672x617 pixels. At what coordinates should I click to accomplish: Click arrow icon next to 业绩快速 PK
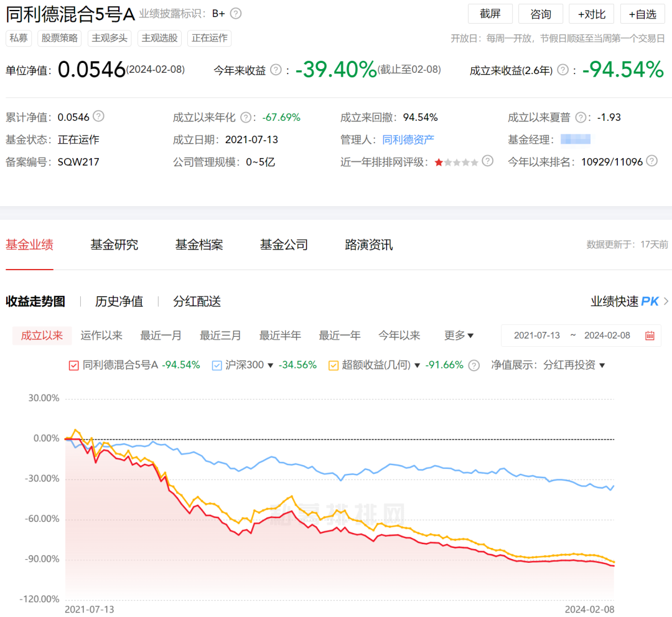(x=666, y=301)
